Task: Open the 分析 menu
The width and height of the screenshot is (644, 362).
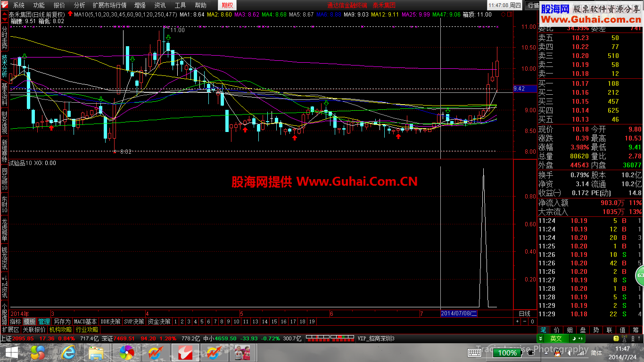Action: 80,6
